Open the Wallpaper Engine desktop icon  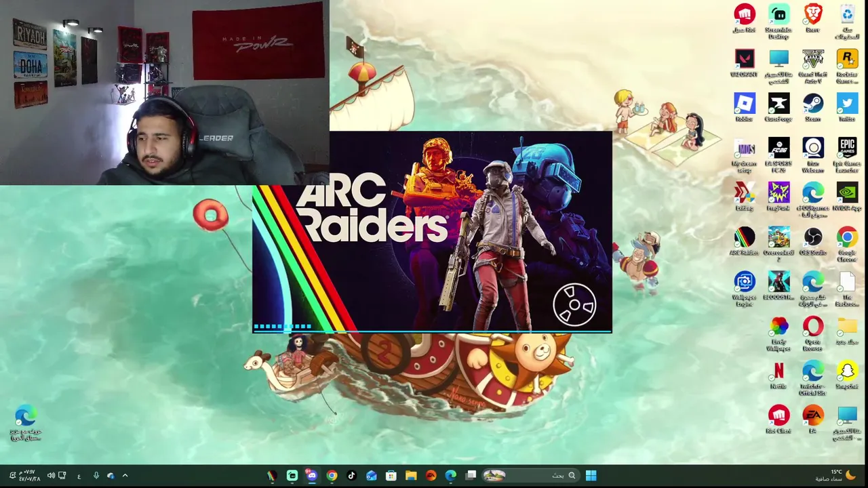click(x=744, y=289)
